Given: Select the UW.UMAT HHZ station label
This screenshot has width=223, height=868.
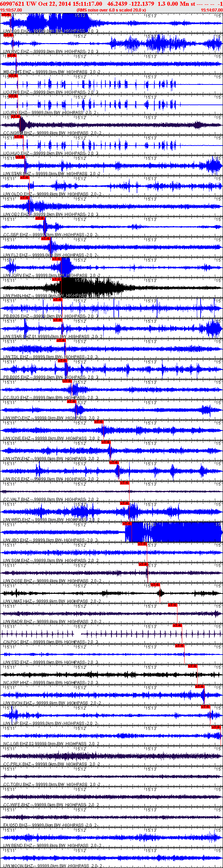Looking at the screenshot, I should [52, 601].
